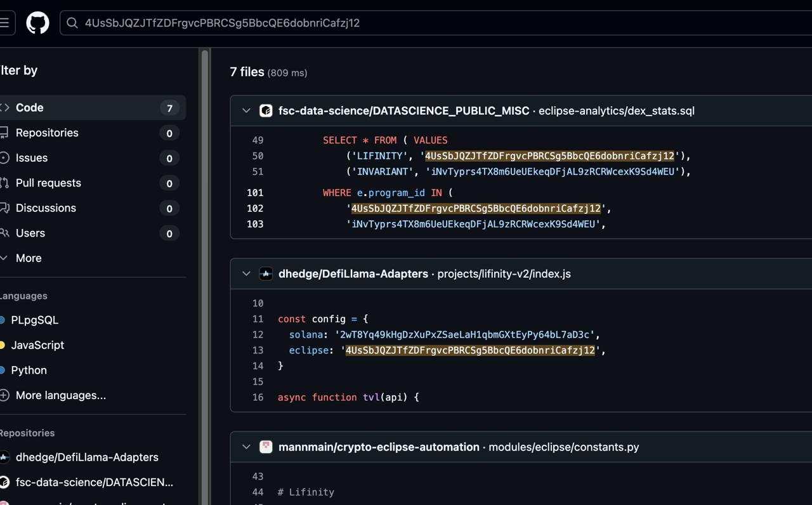Go to line 16 in index.js
This screenshot has height=505, width=812.
point(258,397)
